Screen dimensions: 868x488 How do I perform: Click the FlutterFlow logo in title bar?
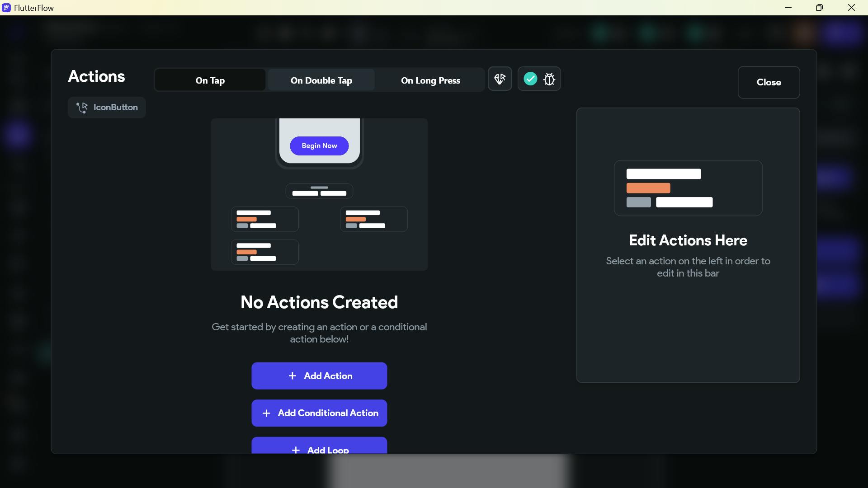click(6, 8)
